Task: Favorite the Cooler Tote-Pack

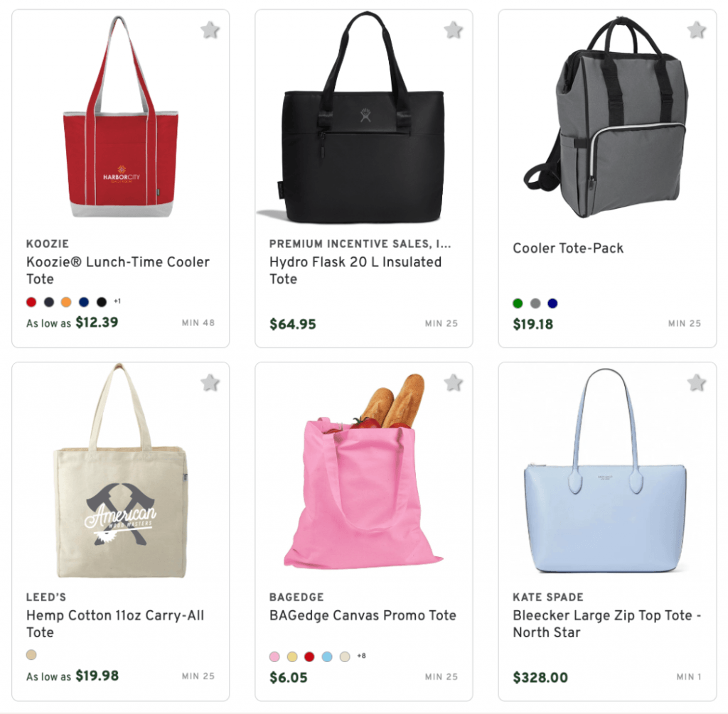Action: (x=695, y=31)
